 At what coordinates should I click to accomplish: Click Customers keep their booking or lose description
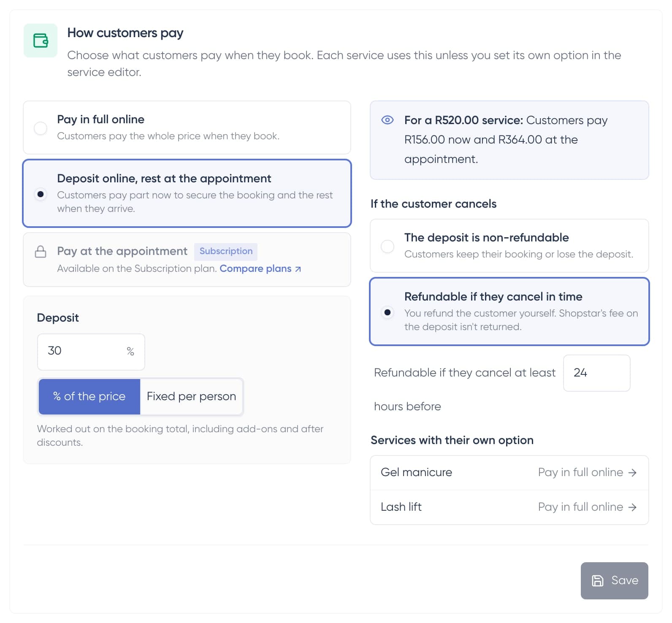(519, 254)
